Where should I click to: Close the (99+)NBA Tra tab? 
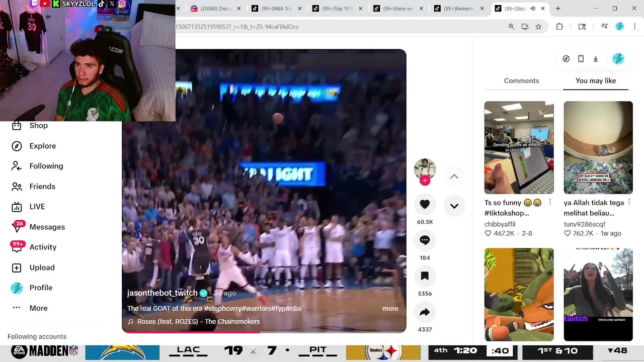click(300, 9)
